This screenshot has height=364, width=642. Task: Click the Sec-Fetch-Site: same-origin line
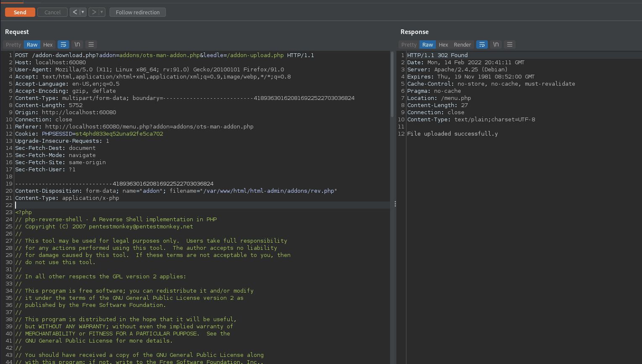60,162
